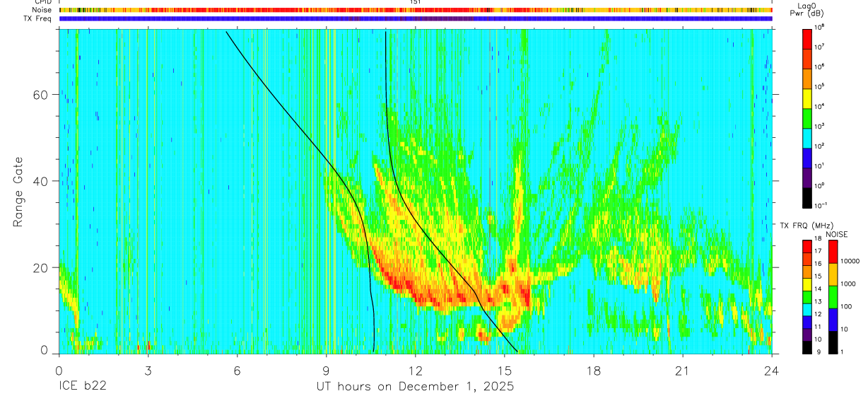Click the red top segment of the NOISE colorbar
Viewport: 868px width, 401px height.
tap(833, 252)
